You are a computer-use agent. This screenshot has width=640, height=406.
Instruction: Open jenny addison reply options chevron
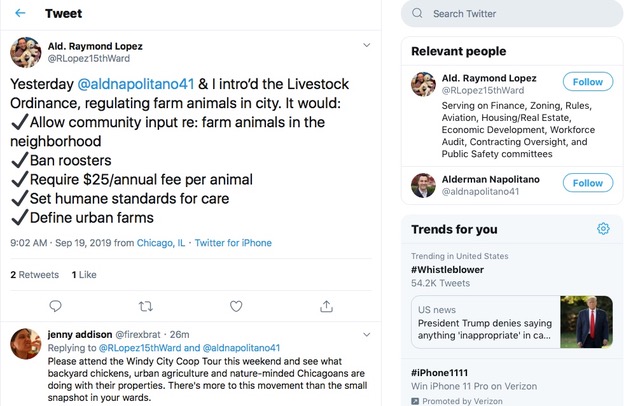coord(366,333)
